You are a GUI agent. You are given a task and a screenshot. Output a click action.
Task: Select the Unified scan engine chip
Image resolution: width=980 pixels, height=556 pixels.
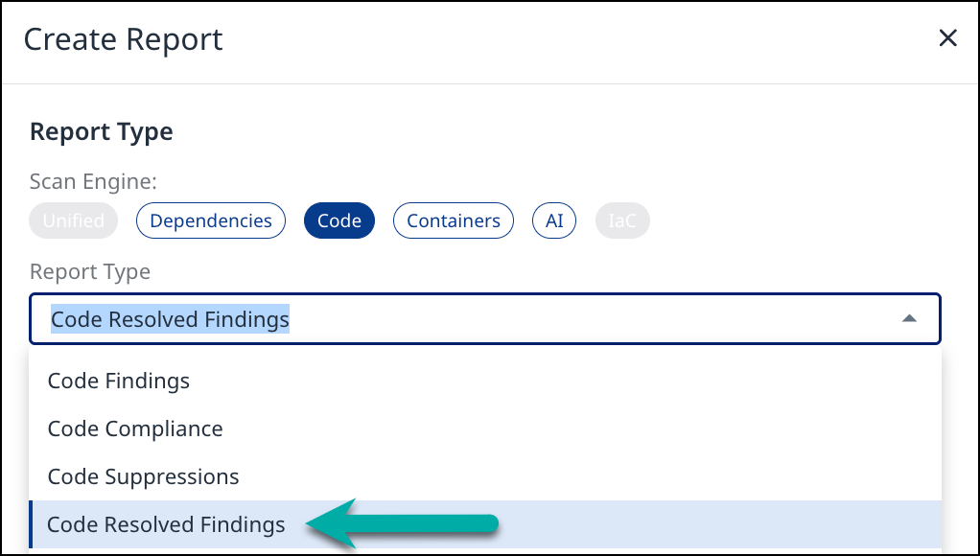(x=73, y=220)
